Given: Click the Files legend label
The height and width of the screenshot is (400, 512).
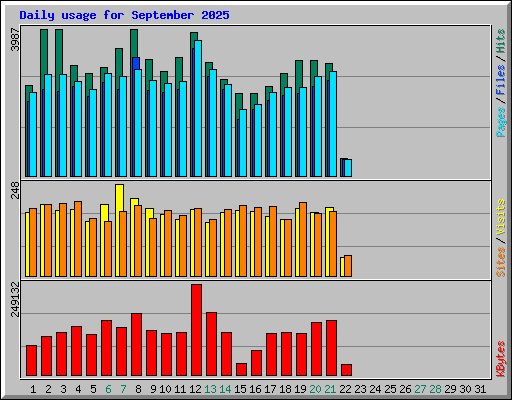Looking at the screenshot, I should pos(501,79).
